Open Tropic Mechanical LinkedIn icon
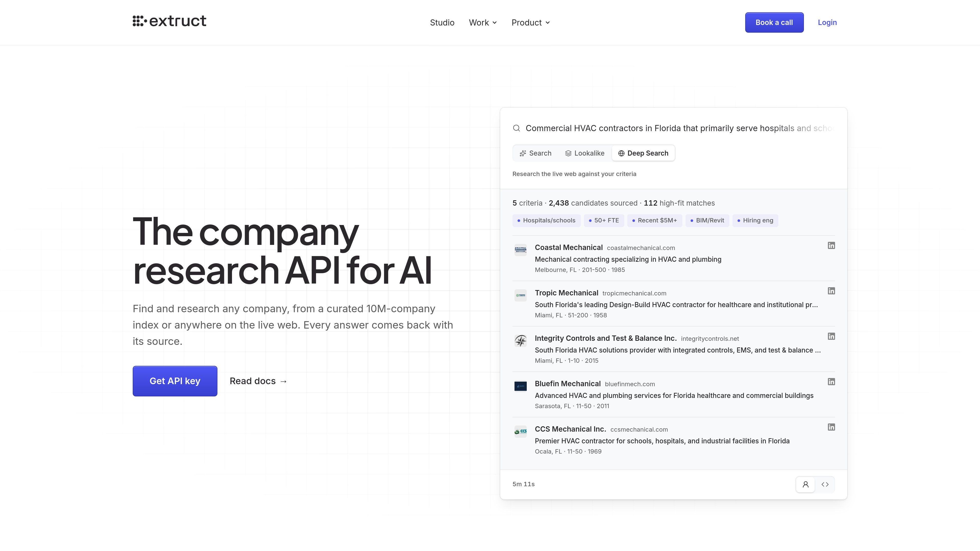The height and width of the screenshot is (551, 980). click(831, 291)
